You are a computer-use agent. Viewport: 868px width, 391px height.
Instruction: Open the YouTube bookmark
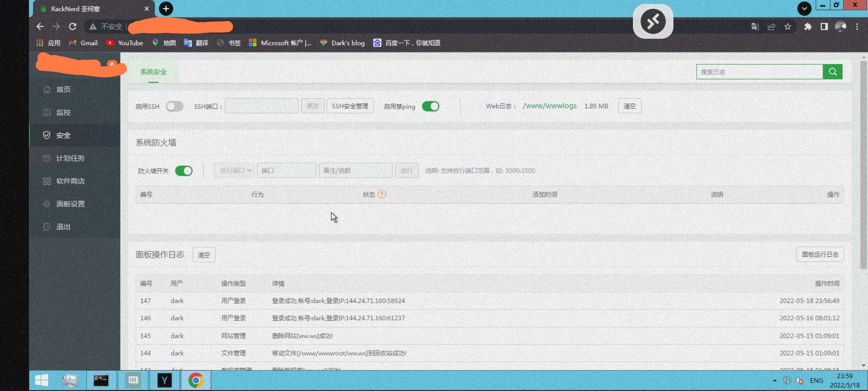pos(124,43)
